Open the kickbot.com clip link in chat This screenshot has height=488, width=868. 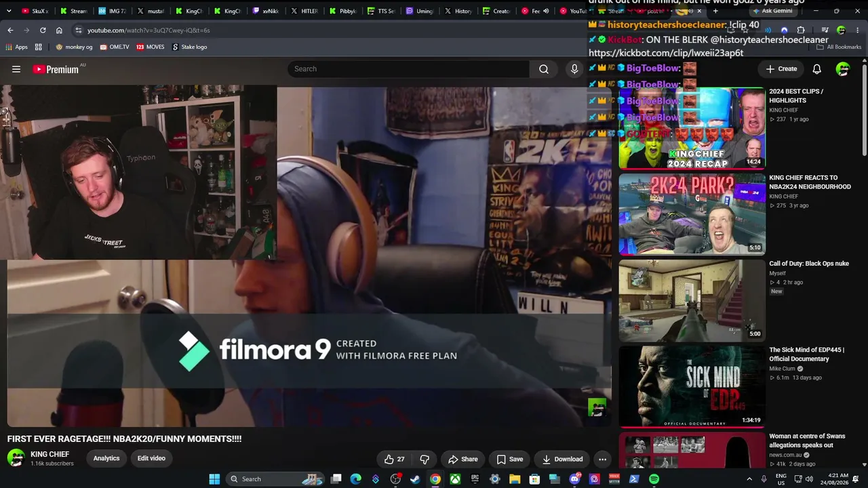(666, 53)
